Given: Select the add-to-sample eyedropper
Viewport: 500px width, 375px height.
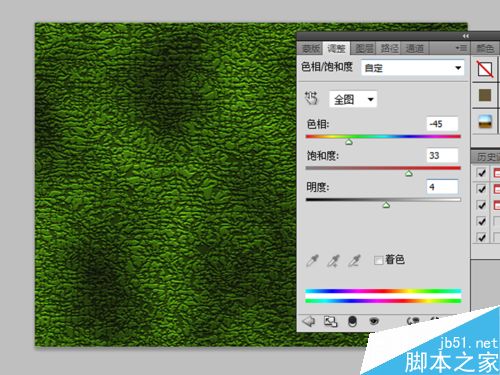Looking at the screenshot, I should (x=333, y=260).
